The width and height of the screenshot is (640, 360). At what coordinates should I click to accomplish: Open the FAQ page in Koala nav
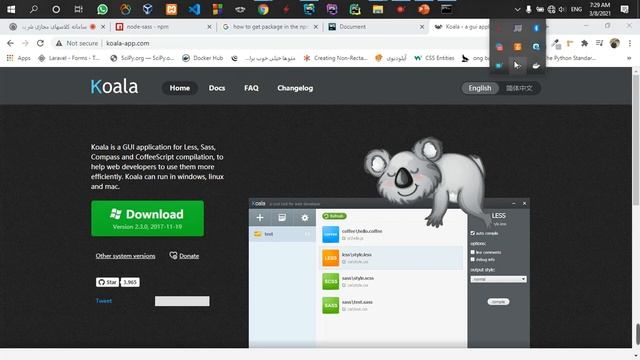[x=251, y=88]
